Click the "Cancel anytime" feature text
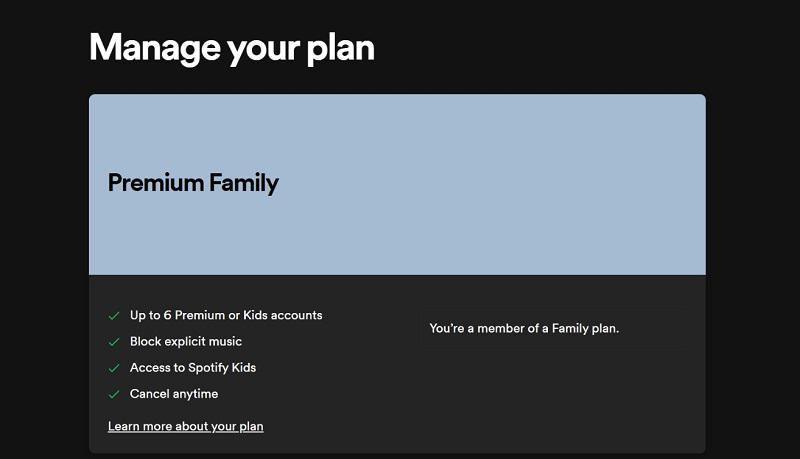 174,394
